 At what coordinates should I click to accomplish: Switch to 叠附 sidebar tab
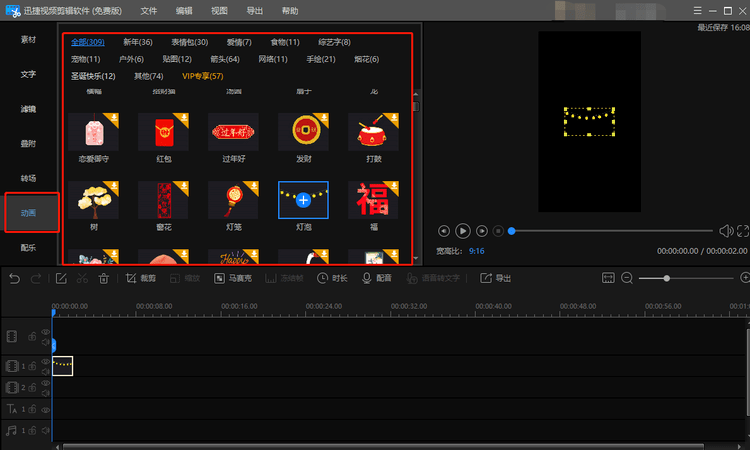coord(28,143)
